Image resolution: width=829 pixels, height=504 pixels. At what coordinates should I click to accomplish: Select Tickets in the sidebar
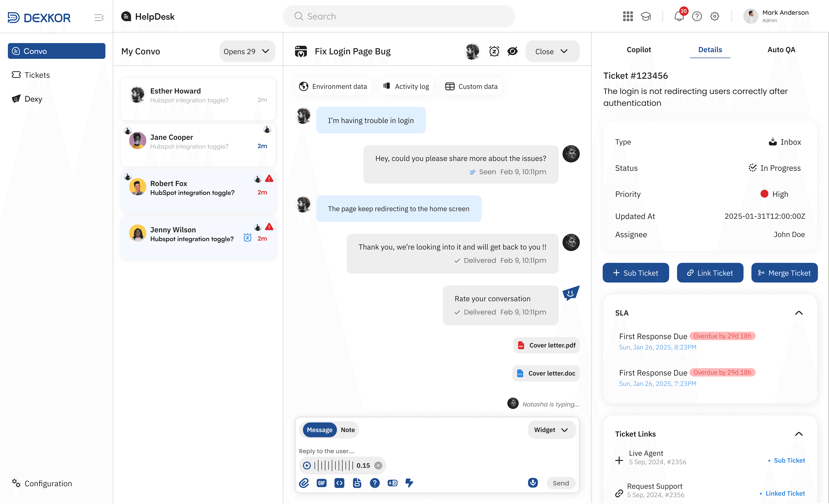pyautogui.click(x=31, y=75)
